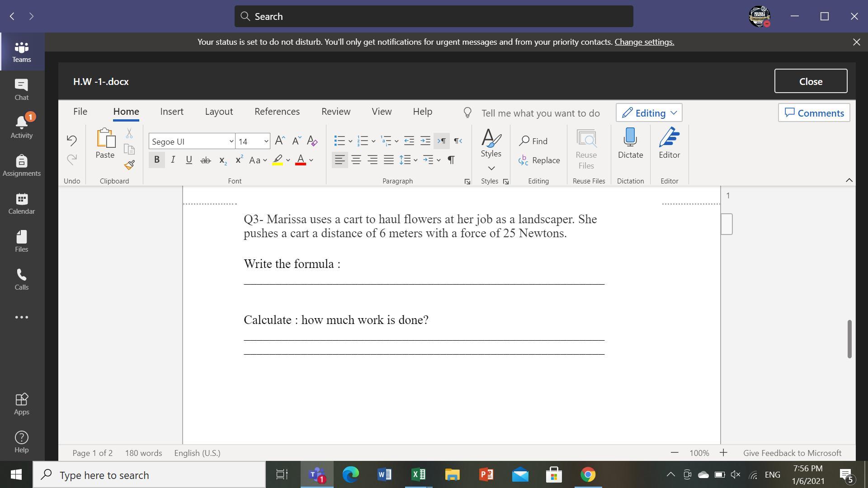The width and height of the screenshot is (868, 488).
Task: Click the red font color swatch
Action: pos(301,160)
